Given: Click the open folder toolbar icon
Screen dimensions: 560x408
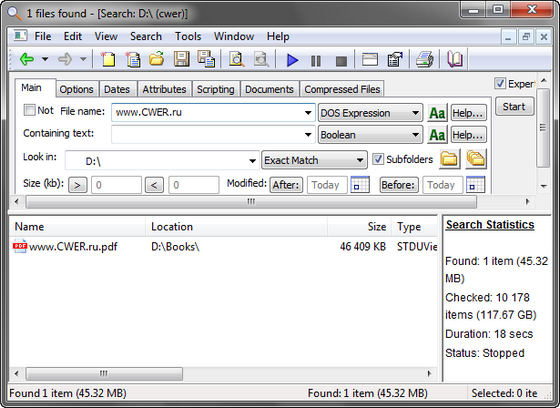Looking at the screenshot, I should pos(157,59).
